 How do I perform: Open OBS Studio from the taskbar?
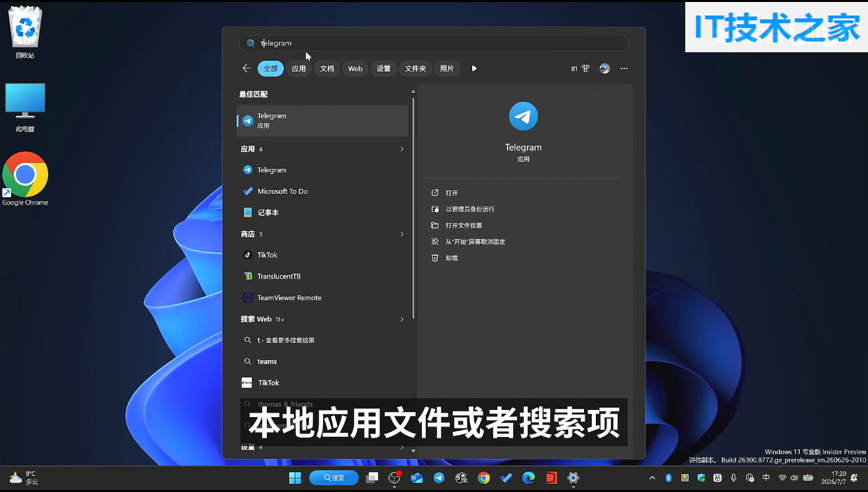click(395, 477)
